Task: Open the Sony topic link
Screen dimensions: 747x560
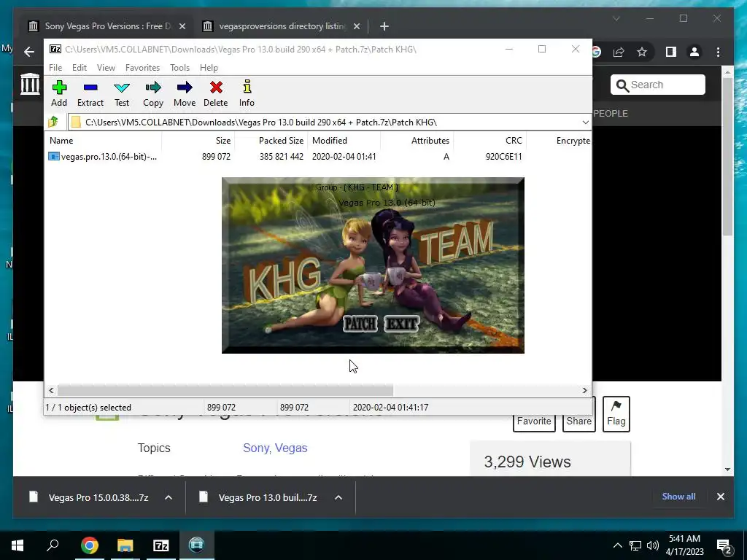Action: tap(257, 448)
